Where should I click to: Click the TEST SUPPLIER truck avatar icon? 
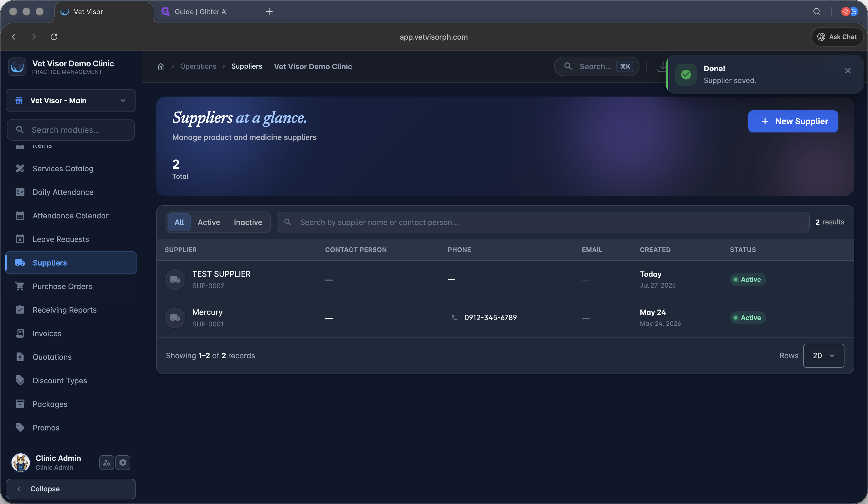tap(175, 279)
